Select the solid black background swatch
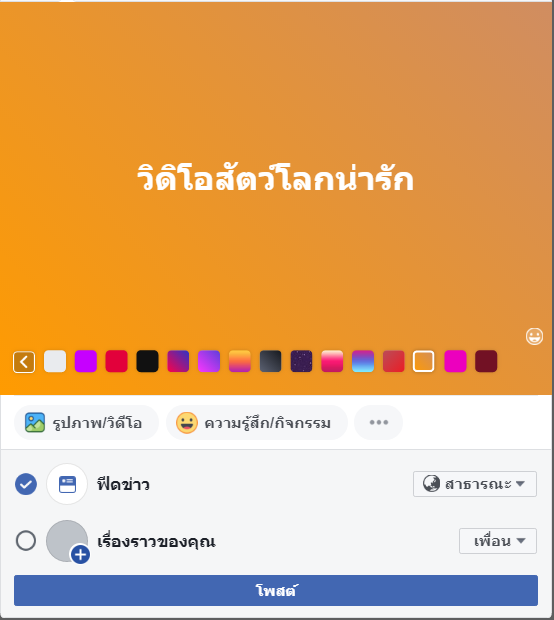This screenshot has width=554, height=620. click(x=147, y=361)
